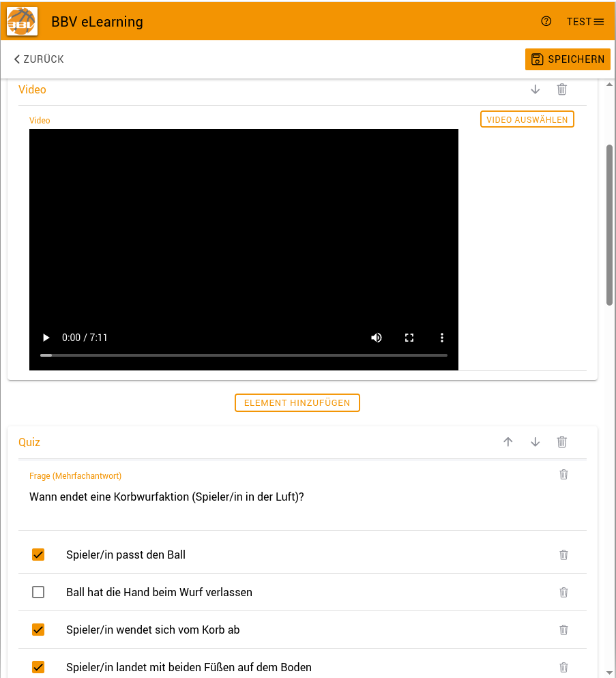Delete the Video element
This screenshot has height=678, width=616.
562,89
